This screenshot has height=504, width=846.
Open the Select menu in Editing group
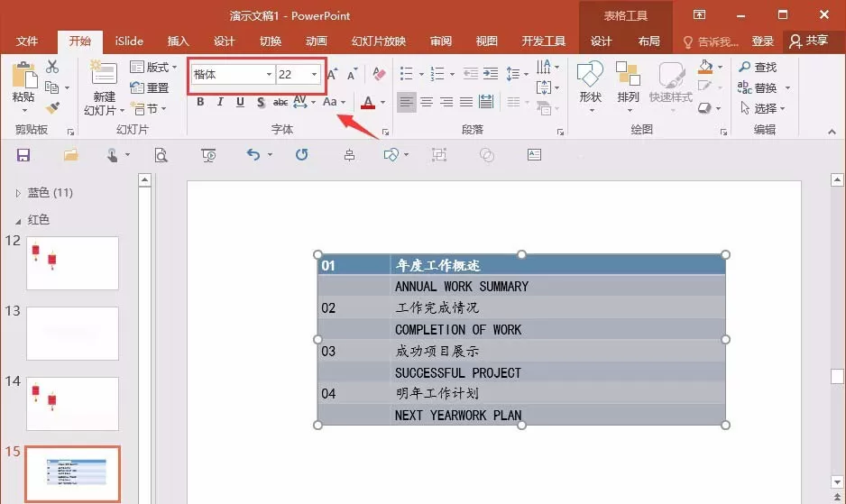[x=763, y=108]
